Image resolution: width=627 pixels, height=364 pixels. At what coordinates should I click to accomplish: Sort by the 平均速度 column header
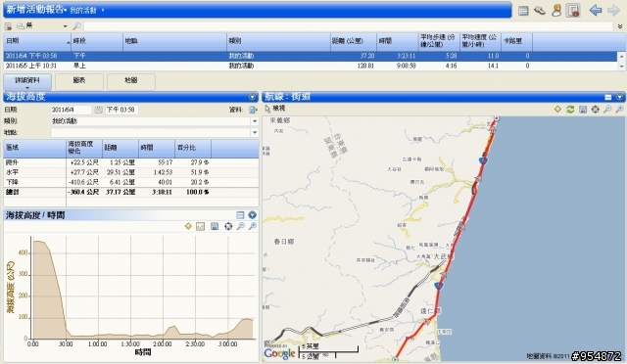pyautogui.click(x=480, y=41)
